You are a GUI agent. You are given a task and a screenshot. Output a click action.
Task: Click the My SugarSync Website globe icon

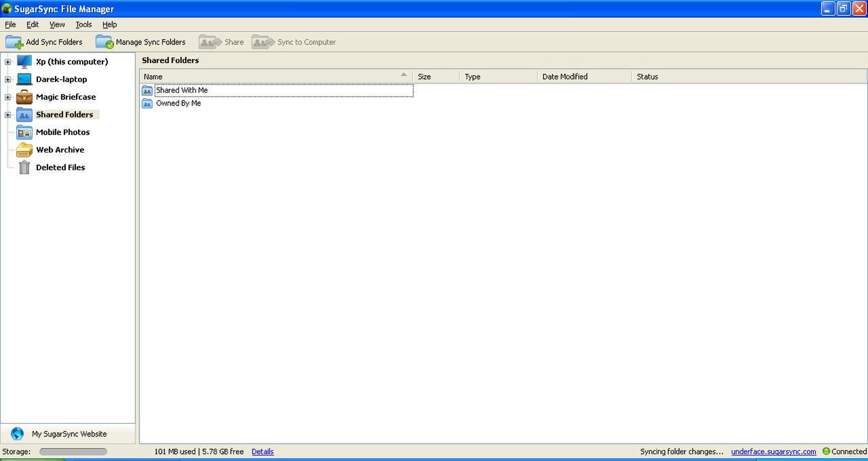click(18, 434)
